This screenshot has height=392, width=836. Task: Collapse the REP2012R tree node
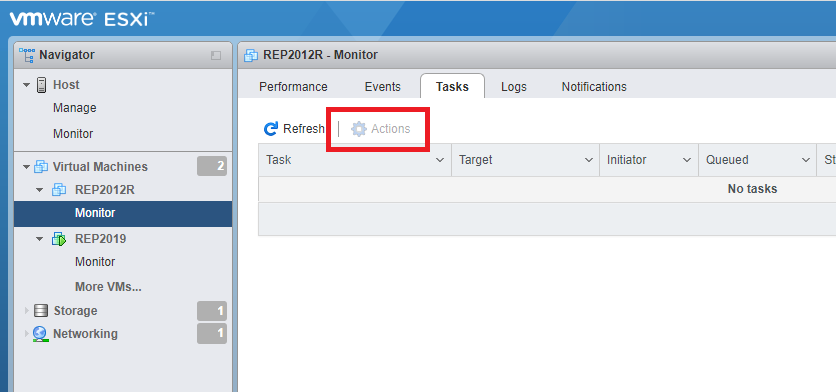click(x=39, y=190)
